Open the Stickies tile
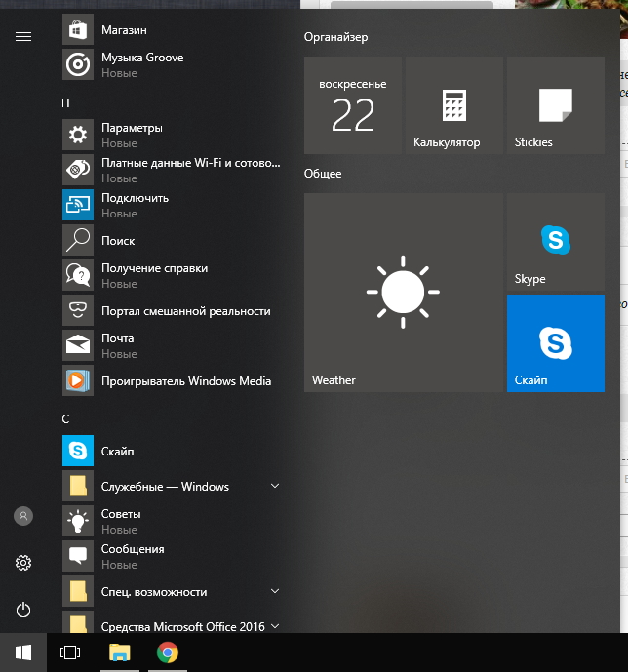Image resolution: width=628 pixels, height=672 pixels. click(556, 105)
